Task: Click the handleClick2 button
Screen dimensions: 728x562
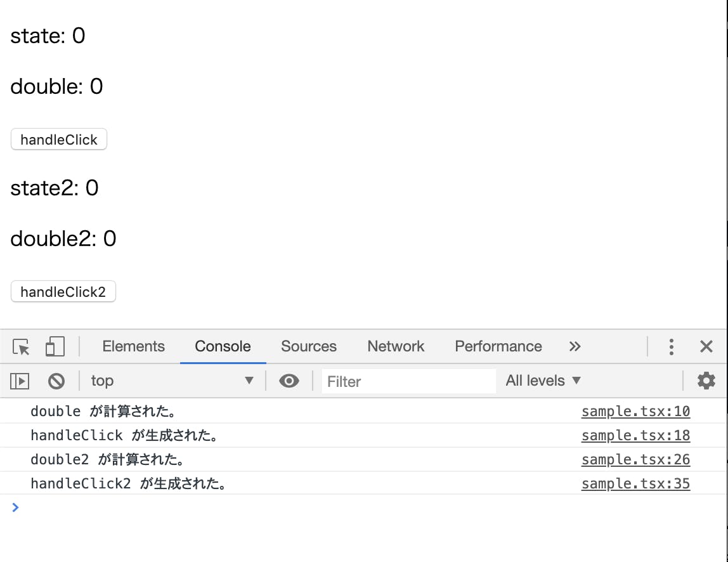Action: coord(63,292)
